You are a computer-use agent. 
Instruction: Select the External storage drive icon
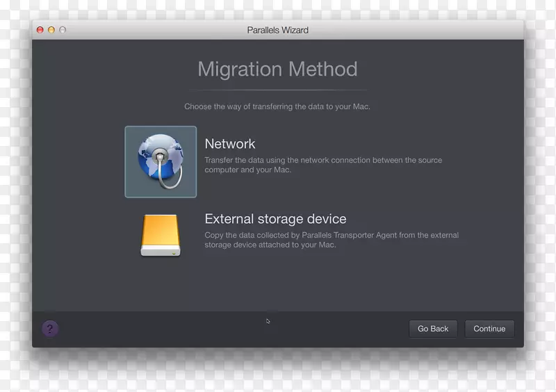point(161,235)
